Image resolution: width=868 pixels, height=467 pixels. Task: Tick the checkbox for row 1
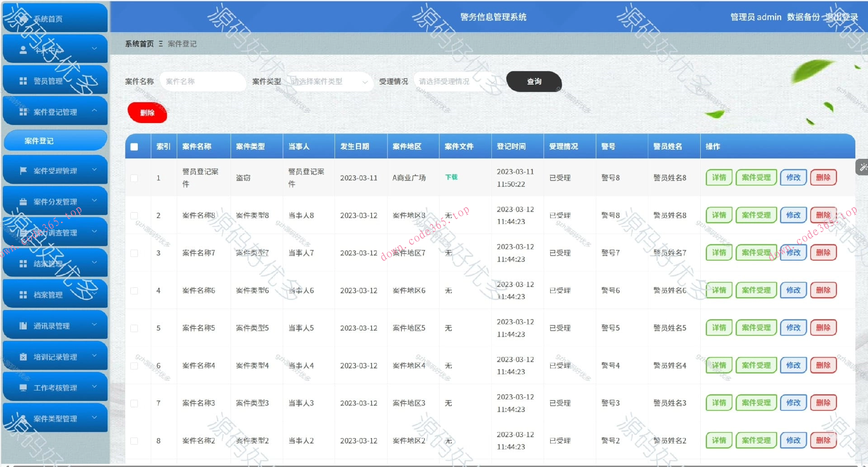tap(133, 178)
